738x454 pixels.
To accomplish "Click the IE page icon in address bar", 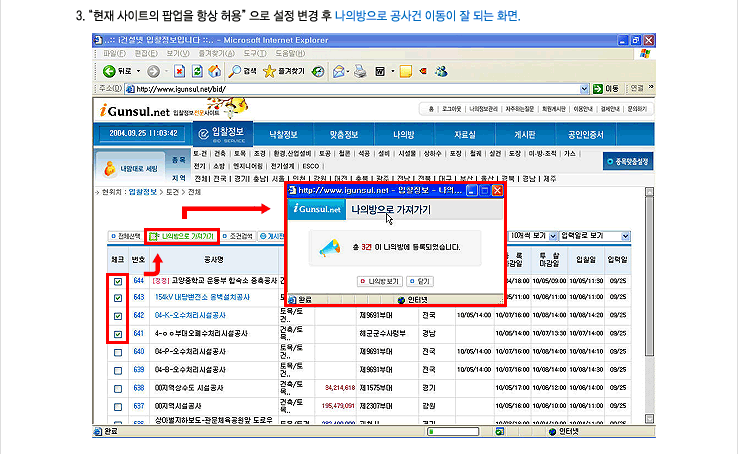I will tap(130, 89).
